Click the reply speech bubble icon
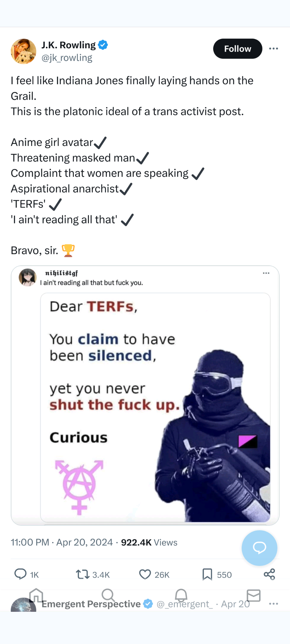The image size is (290, 644). (x=20, y=574)
